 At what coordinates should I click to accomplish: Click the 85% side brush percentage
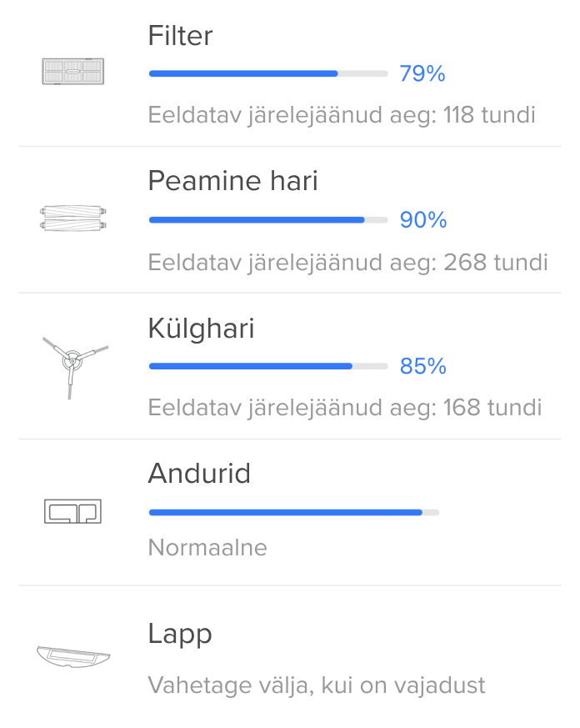[x=423, y=366]
